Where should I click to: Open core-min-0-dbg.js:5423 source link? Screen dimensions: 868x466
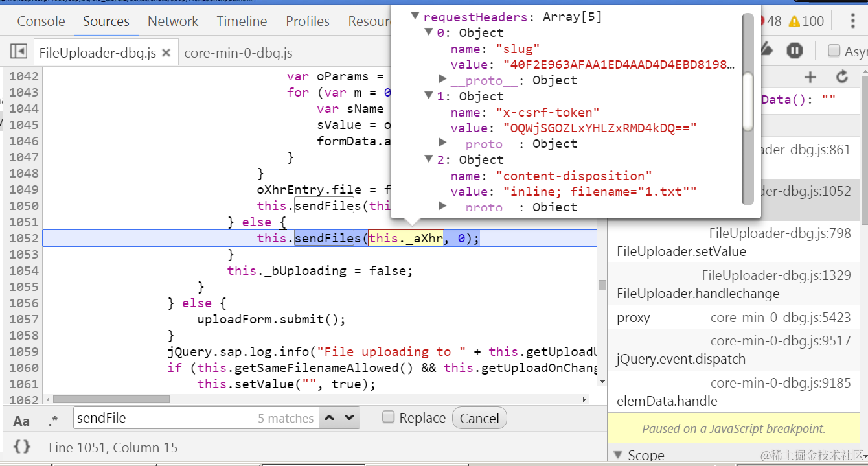point(781,318)
